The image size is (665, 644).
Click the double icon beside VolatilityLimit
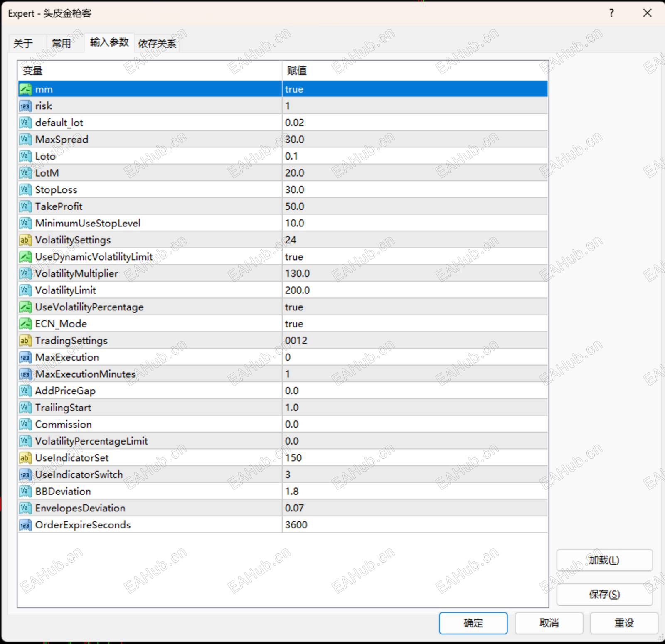pos(25,290)
